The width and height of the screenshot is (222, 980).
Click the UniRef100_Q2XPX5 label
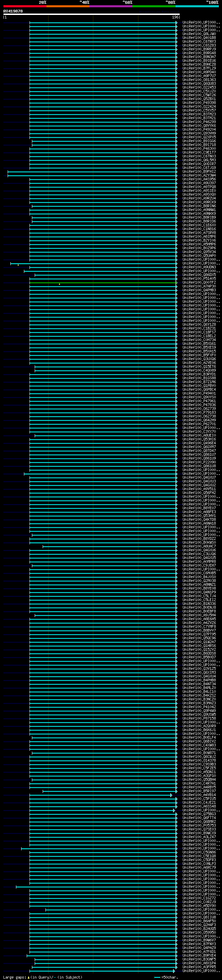pyautogui.click(x=199, y=137)
